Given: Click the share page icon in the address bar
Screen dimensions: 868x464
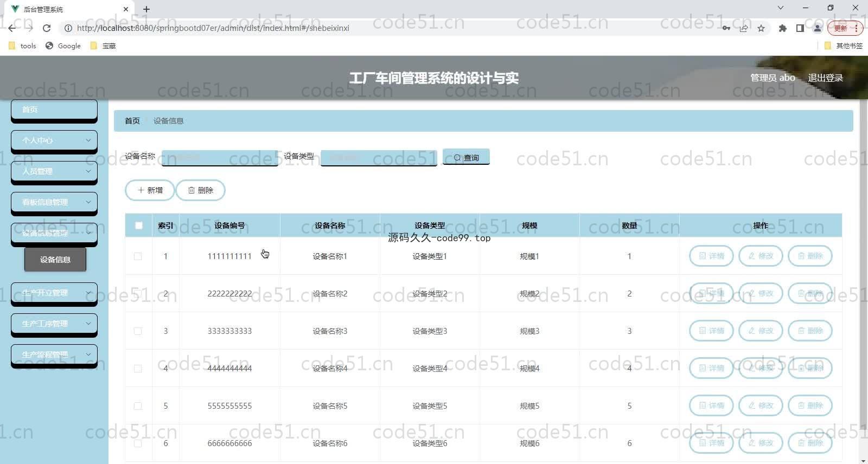Looking at the screenshot, I should (744, 28).
